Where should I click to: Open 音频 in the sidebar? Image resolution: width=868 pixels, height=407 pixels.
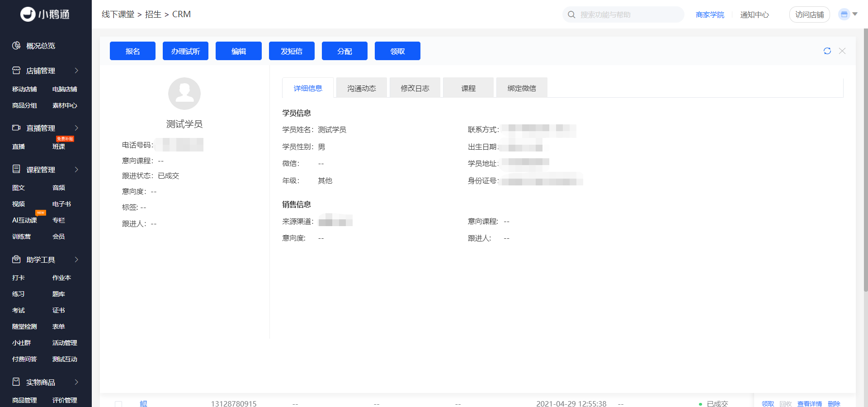pos(58,188)
